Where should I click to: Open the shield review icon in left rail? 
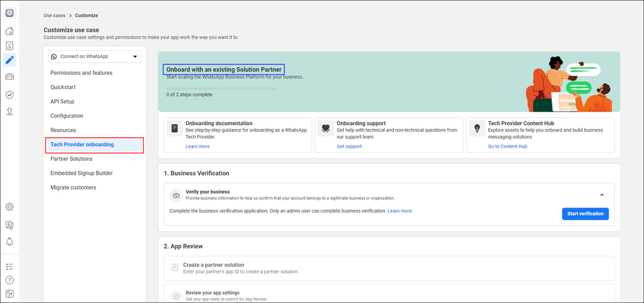click(10, 95)
